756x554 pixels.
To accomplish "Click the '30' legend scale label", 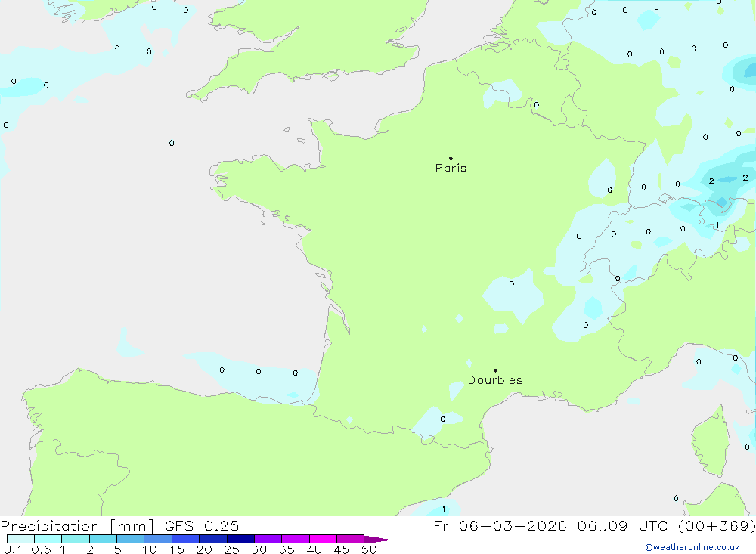I will (x=259, y=549).
